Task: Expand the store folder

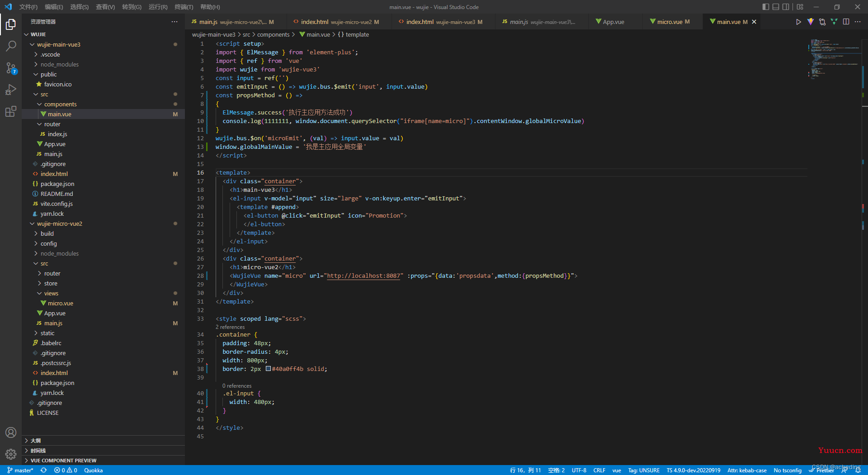Action: pyautogui.click(x=39, y=283)
